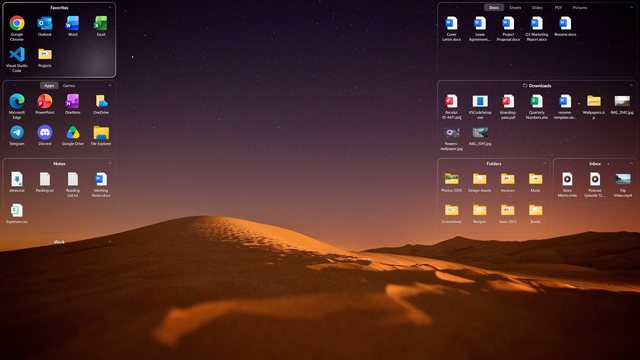Screen dimensions: 640x360
Task: Open the Cover Letter.docx file
Action: (x=451, y=24)
